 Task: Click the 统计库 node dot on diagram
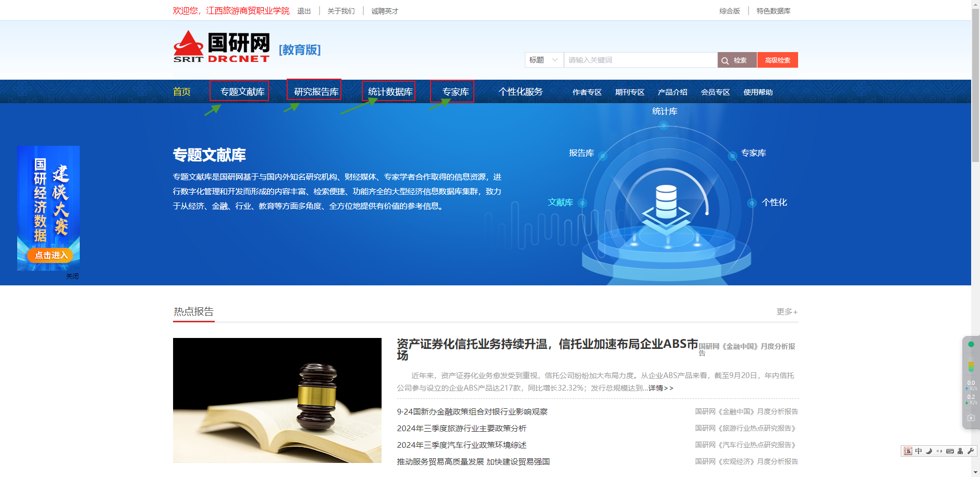[x=664, y=125]
